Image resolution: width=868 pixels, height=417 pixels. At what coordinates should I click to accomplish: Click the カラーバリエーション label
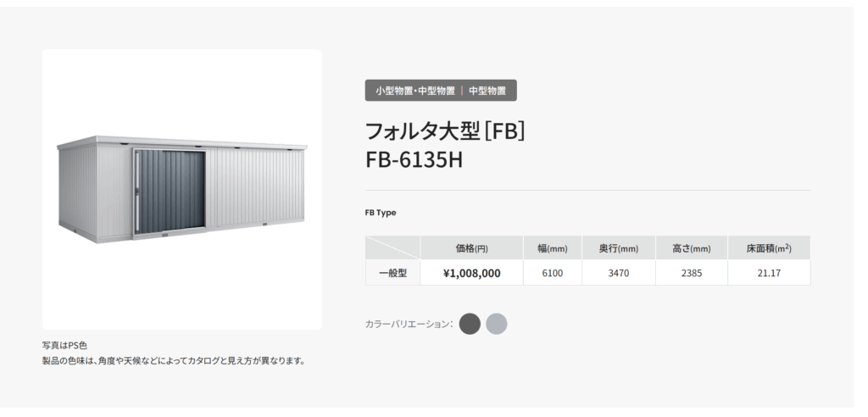409,324
